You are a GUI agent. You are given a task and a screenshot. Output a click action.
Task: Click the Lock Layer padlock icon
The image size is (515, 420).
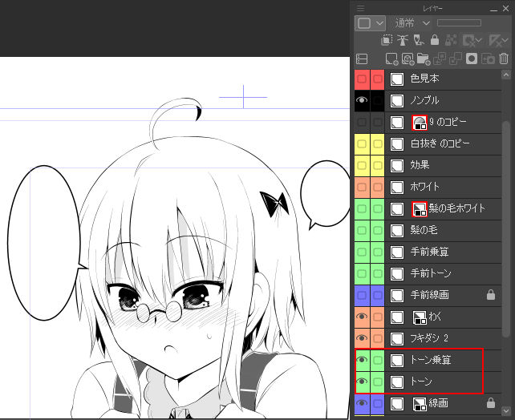pyautogui.click(x=434, y=40)
